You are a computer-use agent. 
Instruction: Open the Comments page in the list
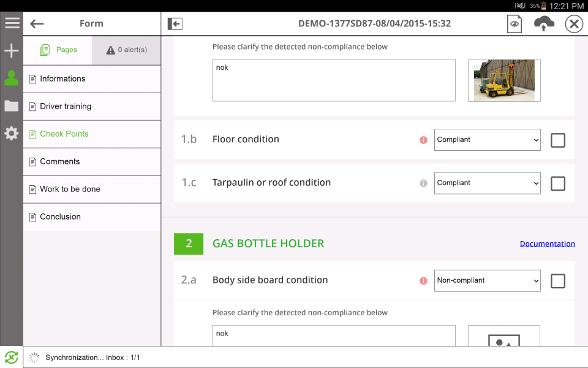pos(59,161)
